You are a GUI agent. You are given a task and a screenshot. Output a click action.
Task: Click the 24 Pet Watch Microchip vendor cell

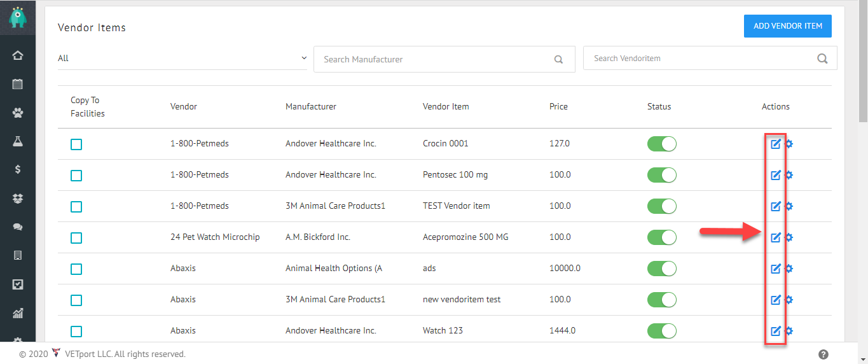(x=215, y=237)
